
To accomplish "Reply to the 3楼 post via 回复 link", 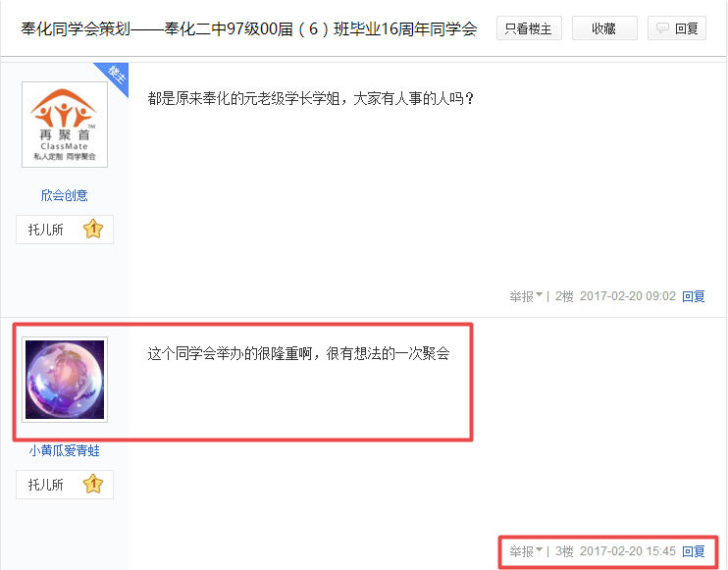I will (694, 551).
